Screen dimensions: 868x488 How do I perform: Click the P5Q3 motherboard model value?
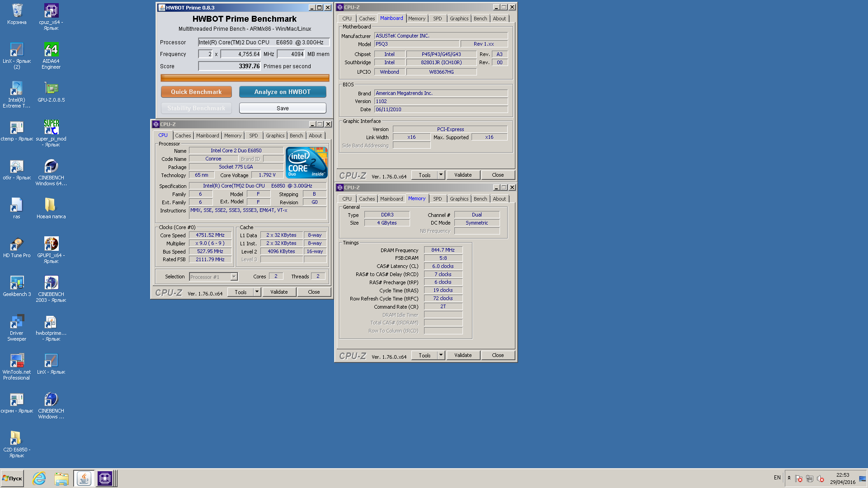pos(417,44)
